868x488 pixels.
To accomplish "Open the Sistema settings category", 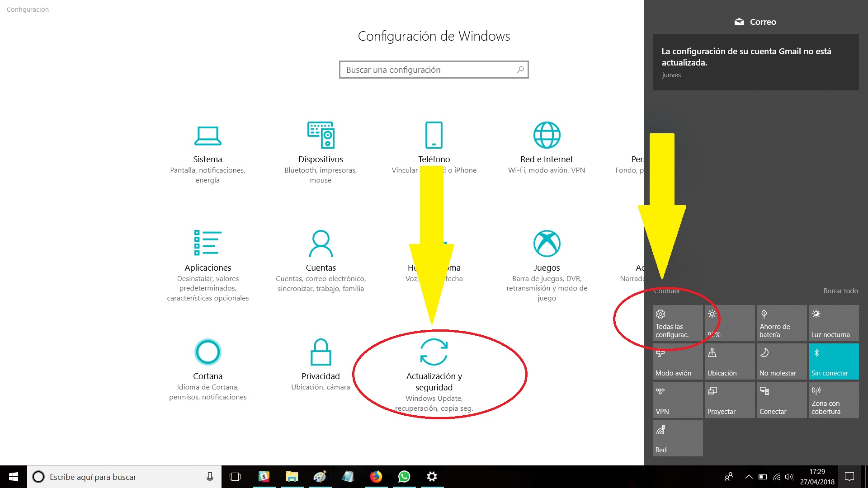I will tap(208, 154).
